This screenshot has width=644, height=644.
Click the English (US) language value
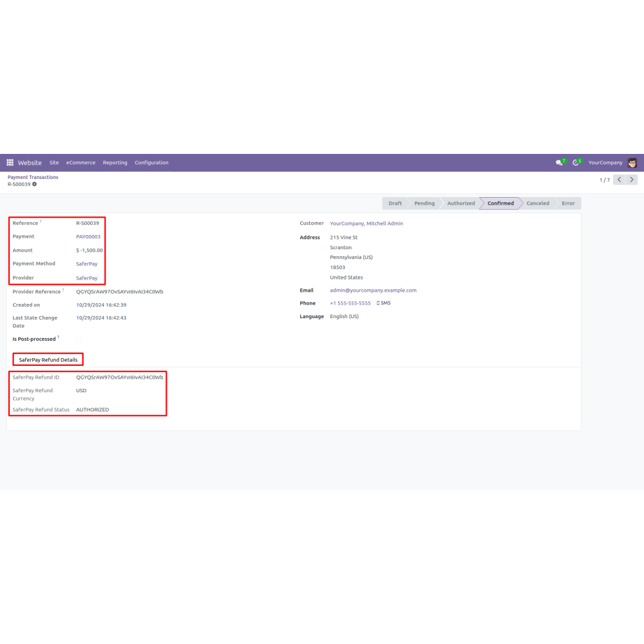tap(344, 317)
